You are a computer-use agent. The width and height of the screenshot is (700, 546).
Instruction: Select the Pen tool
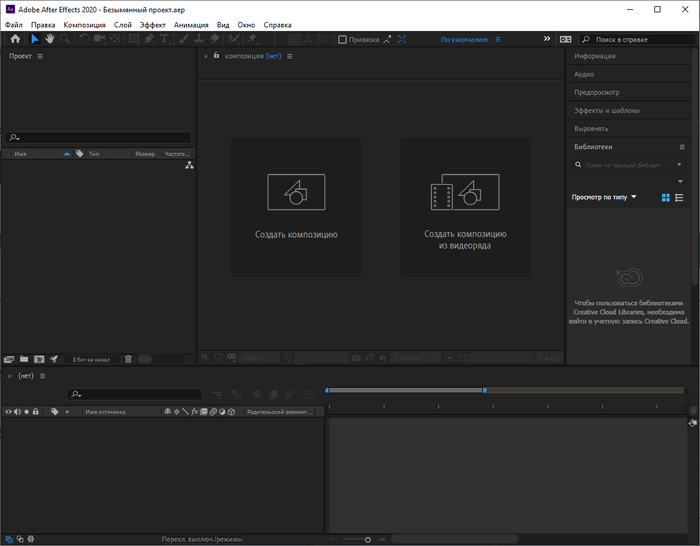tap(149, 39)
